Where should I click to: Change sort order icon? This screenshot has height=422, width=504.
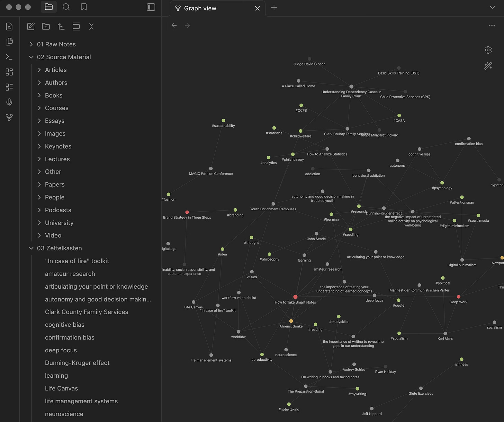[x=61, y=26]
